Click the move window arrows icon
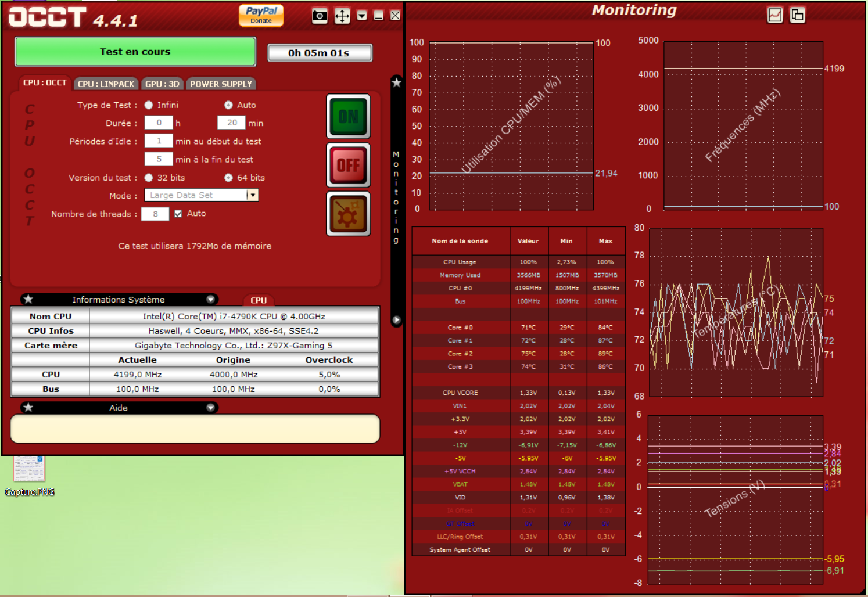Screen dimensions: 868x597 342,16
